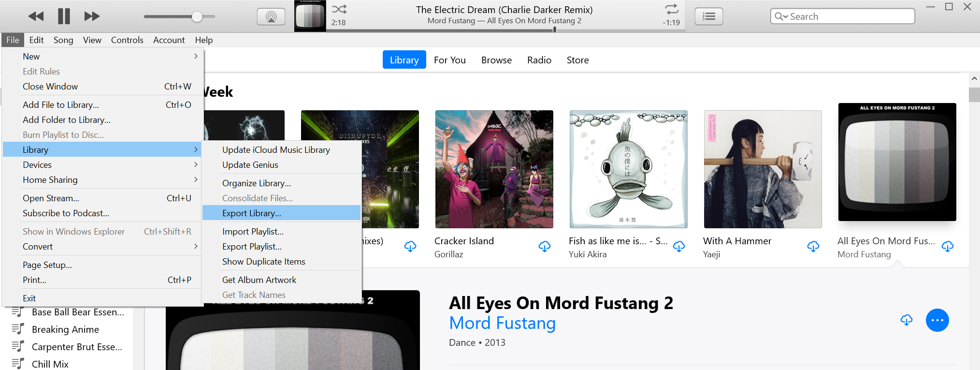Skip forward to the next track
Viewport: 980px width, 370px height.
(x=92, y=16)
